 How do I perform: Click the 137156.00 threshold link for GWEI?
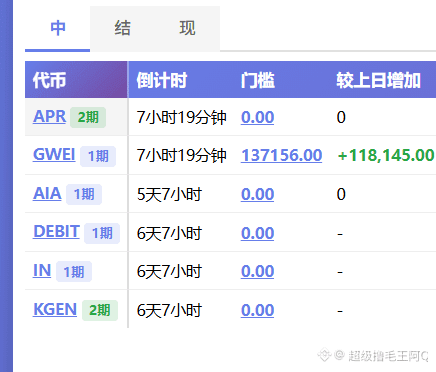[x=282, y=155]
